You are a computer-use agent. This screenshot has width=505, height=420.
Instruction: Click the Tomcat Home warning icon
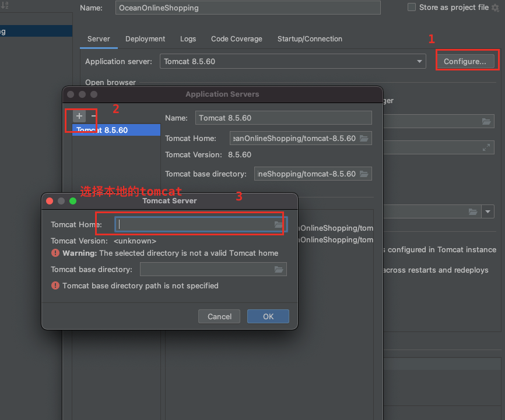(55, 253)
